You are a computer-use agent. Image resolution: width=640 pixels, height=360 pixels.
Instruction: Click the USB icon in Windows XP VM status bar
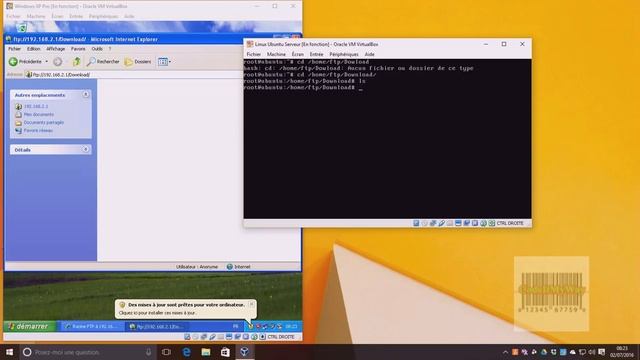[212, 337]
